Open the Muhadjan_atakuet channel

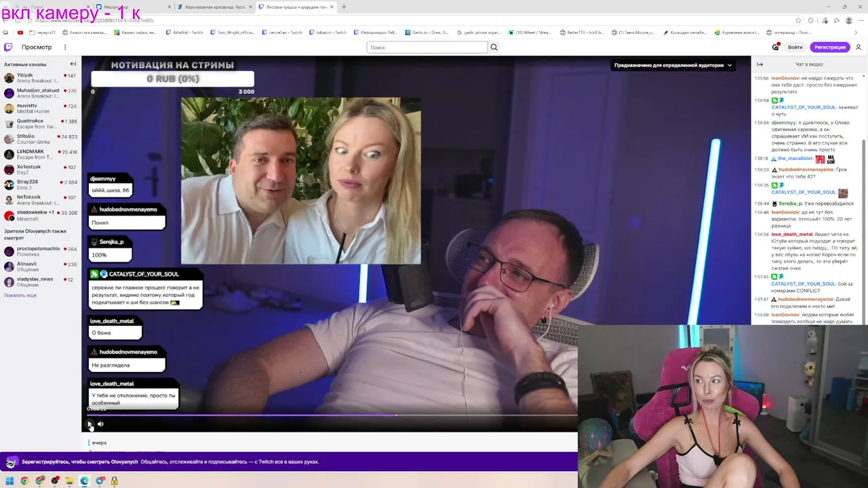(x=39, y=94)
